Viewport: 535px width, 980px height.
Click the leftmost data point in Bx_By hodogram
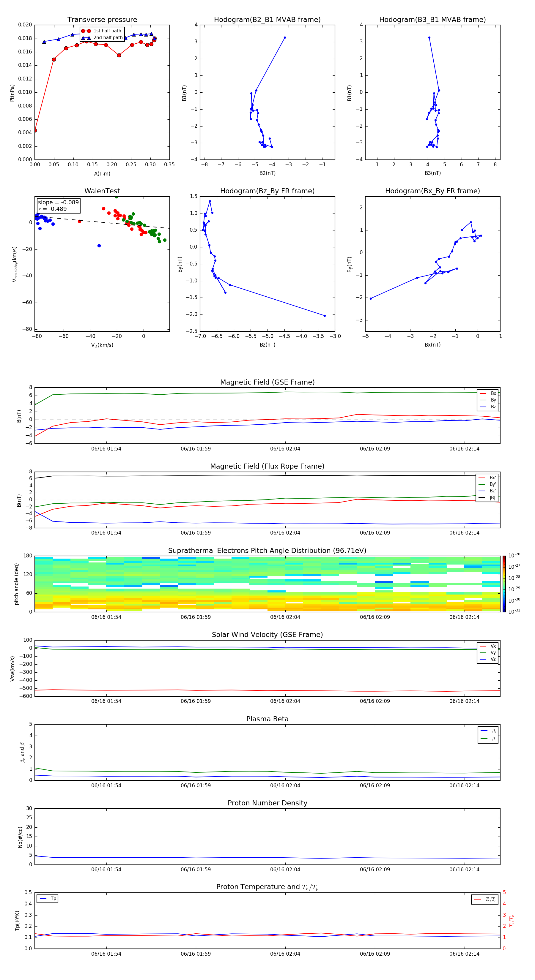[371, 299]
